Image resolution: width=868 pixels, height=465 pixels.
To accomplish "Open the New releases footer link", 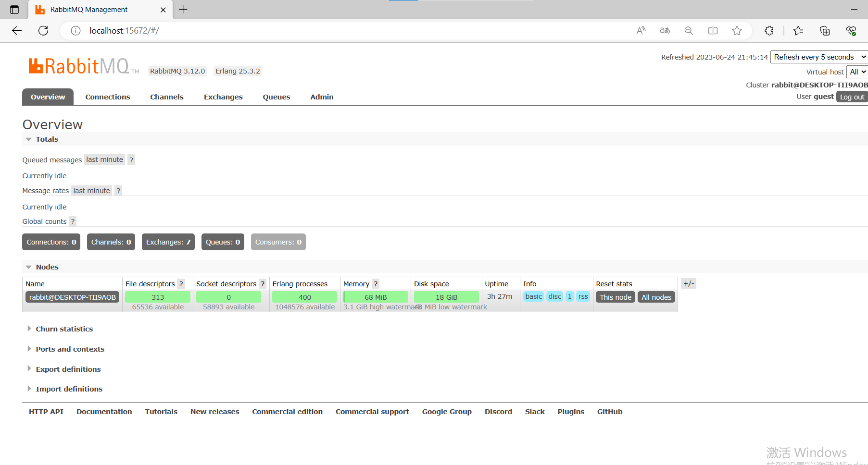I will (215, 412).
